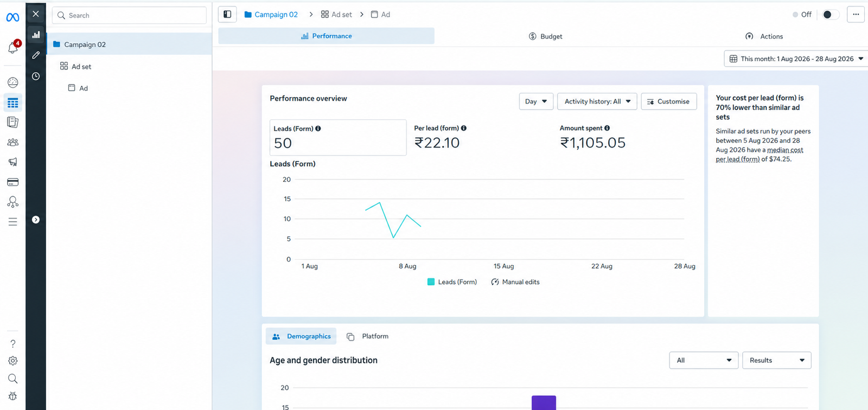Screen dimensions: 868x410
Task: Click the Meta logo icon
Action: (12, 17)
